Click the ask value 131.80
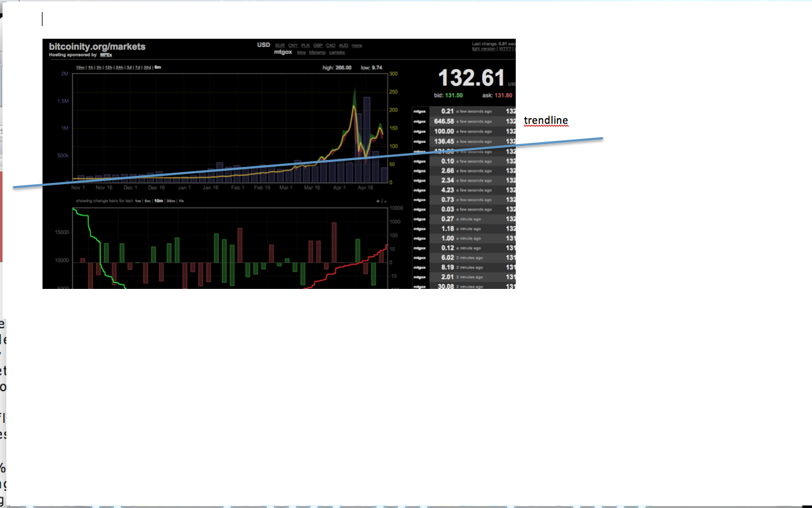This screenshot has width=812, height=508. click(x=503, y=95)
